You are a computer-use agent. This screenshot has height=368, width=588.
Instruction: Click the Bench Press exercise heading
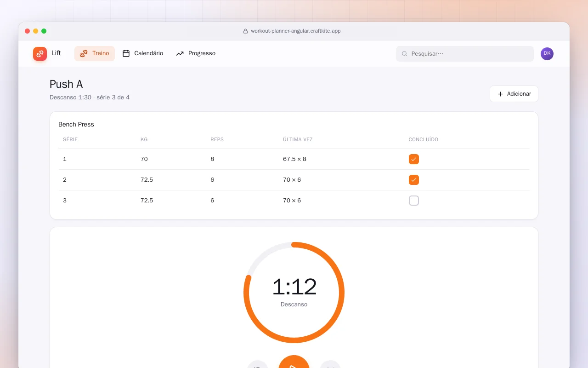point(76,125)
